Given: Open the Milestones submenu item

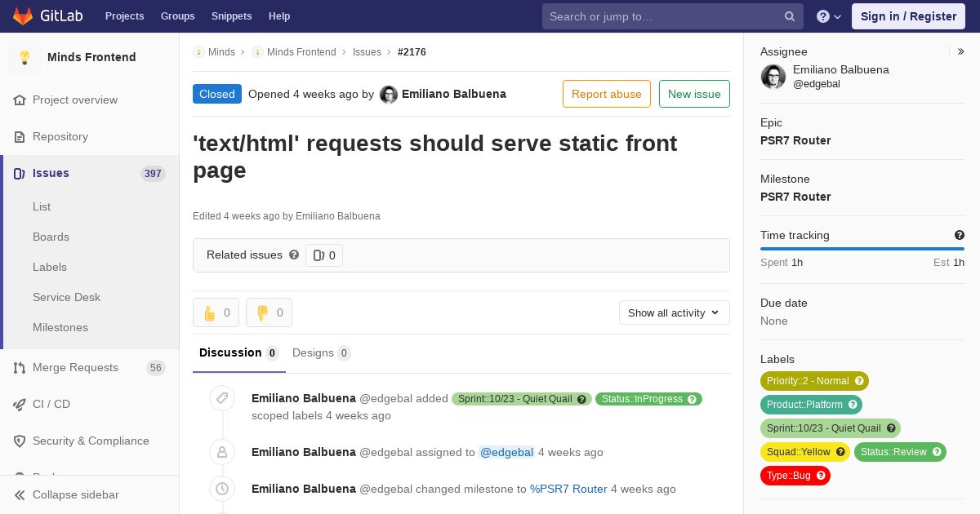Looking at the screenshot, I should [x=60, y=328].
